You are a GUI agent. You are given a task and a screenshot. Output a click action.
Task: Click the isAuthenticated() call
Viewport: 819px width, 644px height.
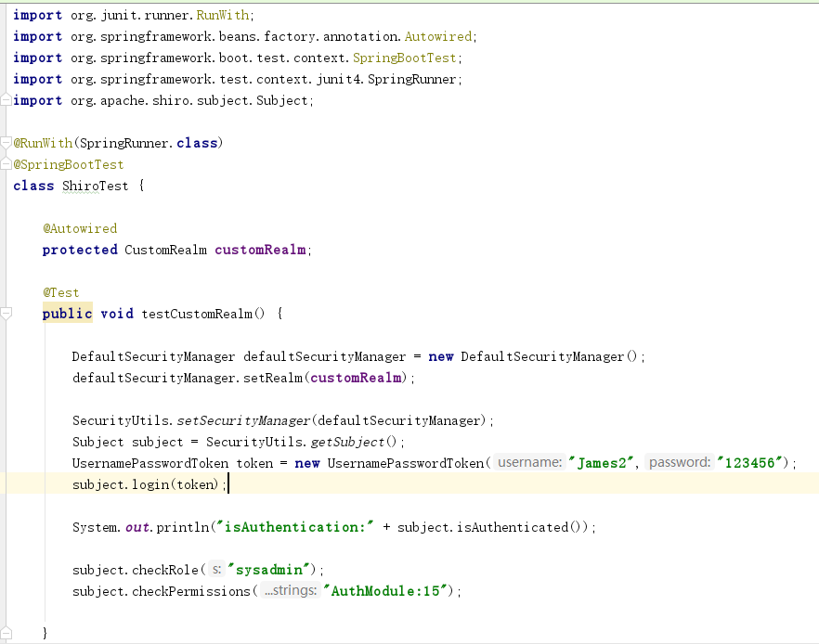[522, 528]
